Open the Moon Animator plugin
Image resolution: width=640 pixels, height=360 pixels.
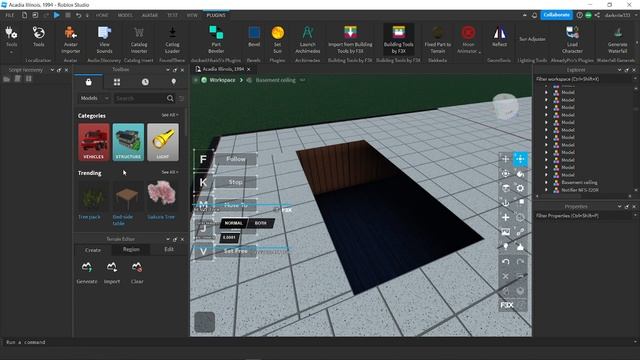click(x=468, y=40)
